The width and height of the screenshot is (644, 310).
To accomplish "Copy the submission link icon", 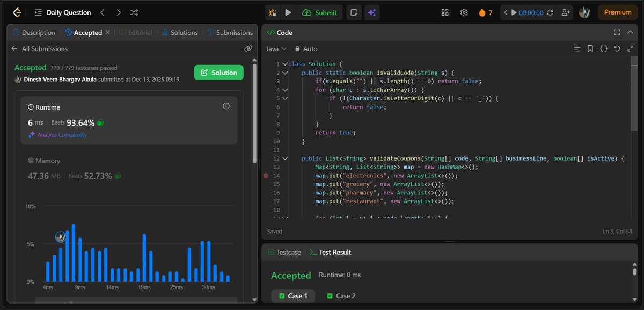I will point(248,48).
